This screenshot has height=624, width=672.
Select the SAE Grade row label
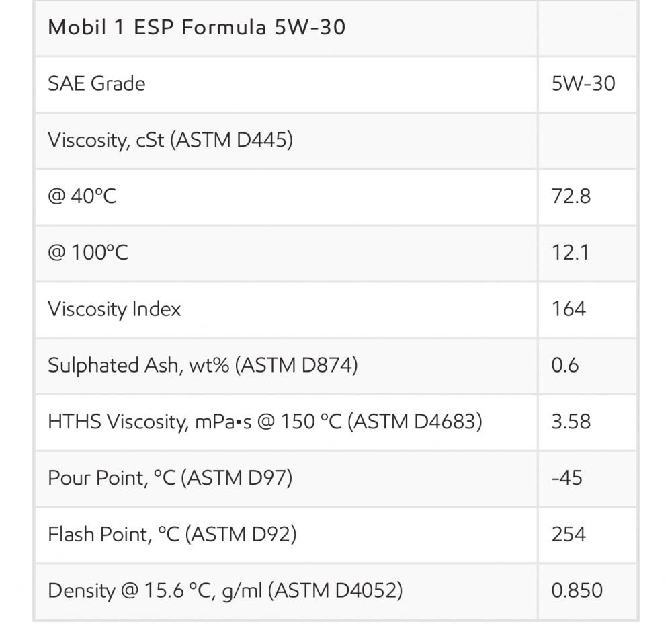96,83
